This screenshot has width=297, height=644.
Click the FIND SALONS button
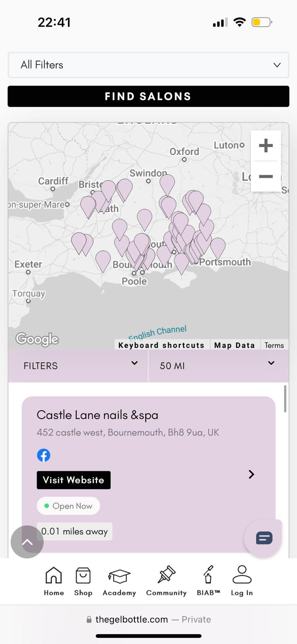tap(148, 96)
